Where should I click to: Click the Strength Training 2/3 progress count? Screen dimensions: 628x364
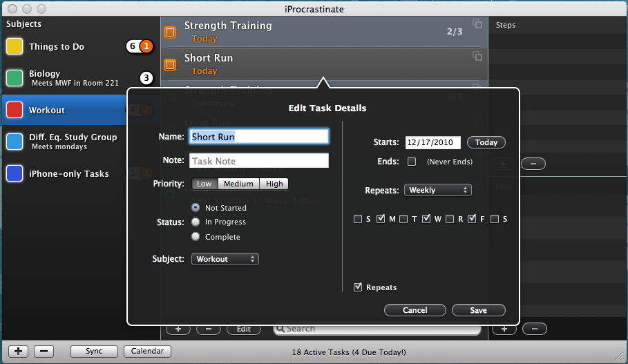click(x=455, y=31)
